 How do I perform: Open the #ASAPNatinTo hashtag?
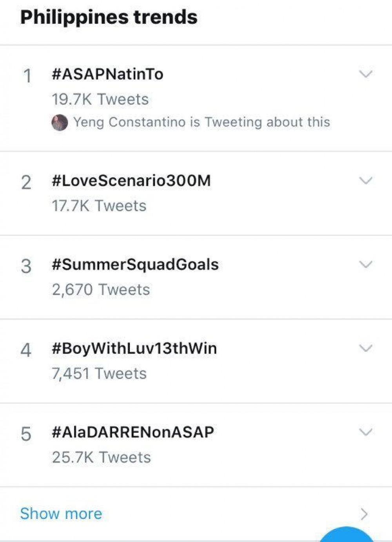click(x=107, y=74)
